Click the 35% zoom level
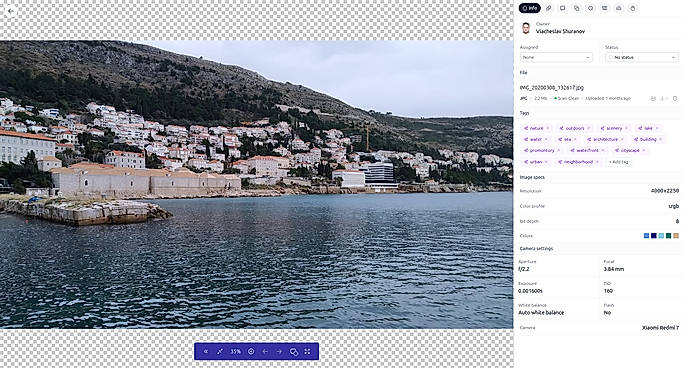The height and width of the screenshot is (368, 684). (x=236, y=351)
